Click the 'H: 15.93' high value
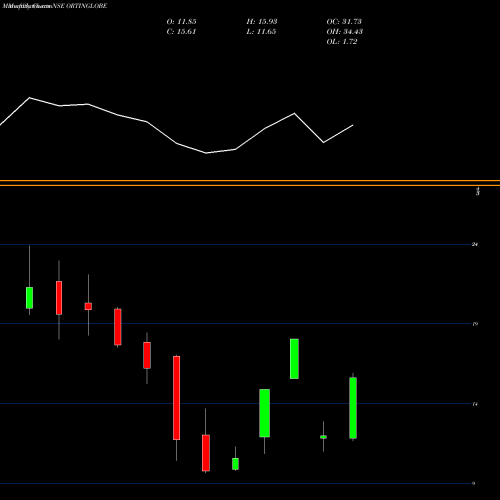 [x=262, y=22]
